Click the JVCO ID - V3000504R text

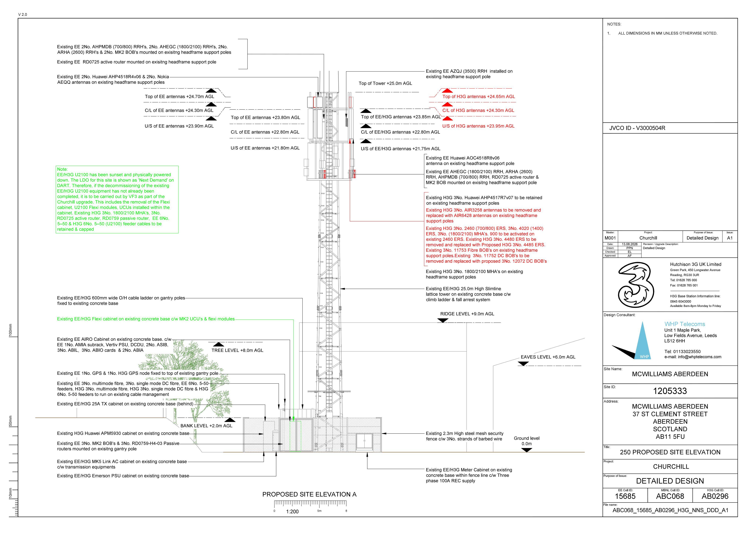point(637,128)
